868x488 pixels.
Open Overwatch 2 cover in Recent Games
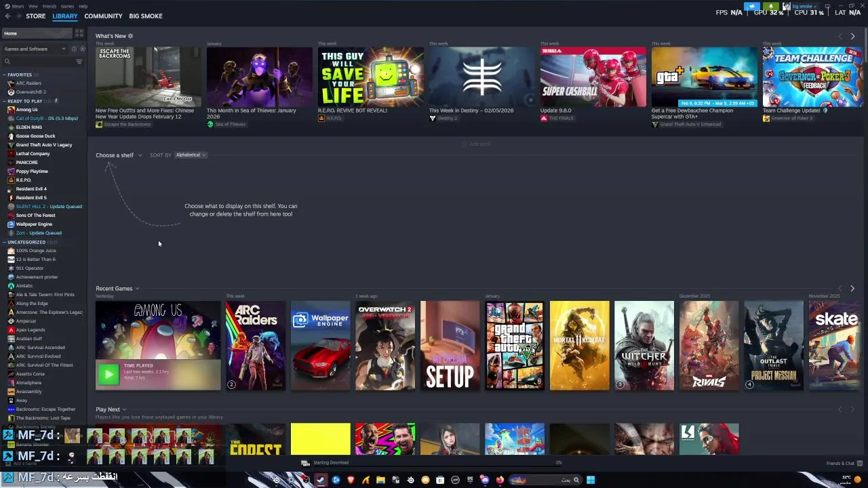385,346
